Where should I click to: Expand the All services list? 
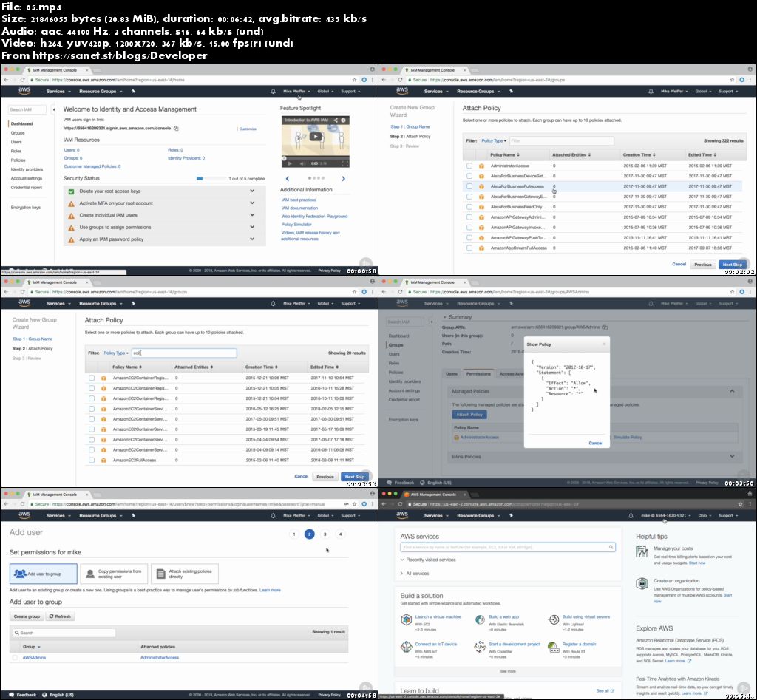click(x=414, y=574)
